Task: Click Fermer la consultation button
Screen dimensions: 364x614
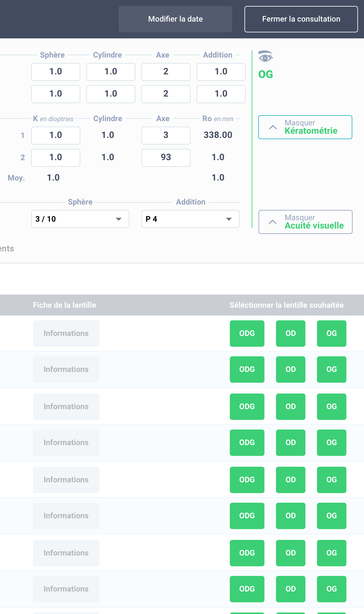Action: click(301, 19)
